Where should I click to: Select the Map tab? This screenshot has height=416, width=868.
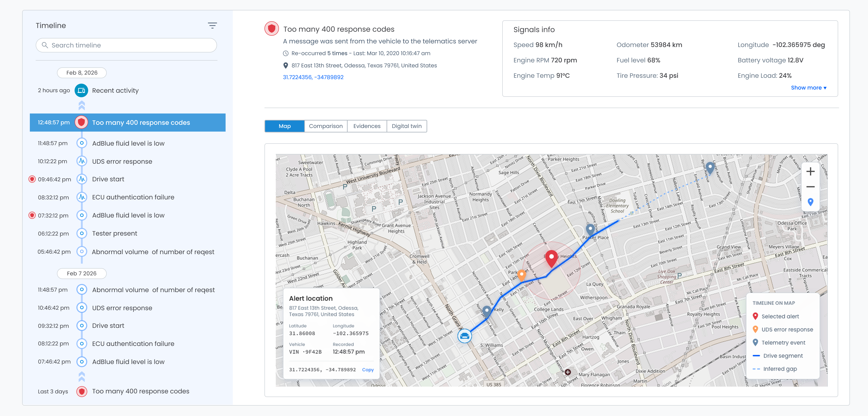pyautogui.click(x=284, y=126)
